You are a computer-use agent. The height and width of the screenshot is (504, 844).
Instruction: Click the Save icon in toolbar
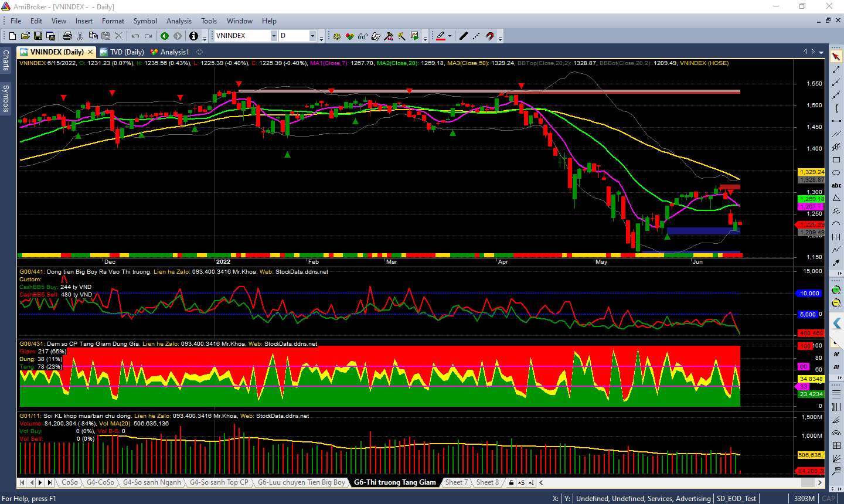point(38,36)
